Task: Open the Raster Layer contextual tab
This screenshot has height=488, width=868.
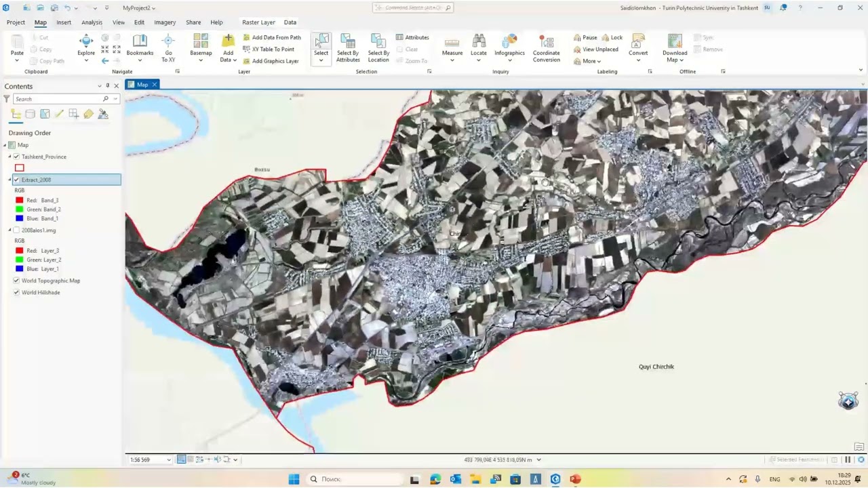Action: pos(258,22)
